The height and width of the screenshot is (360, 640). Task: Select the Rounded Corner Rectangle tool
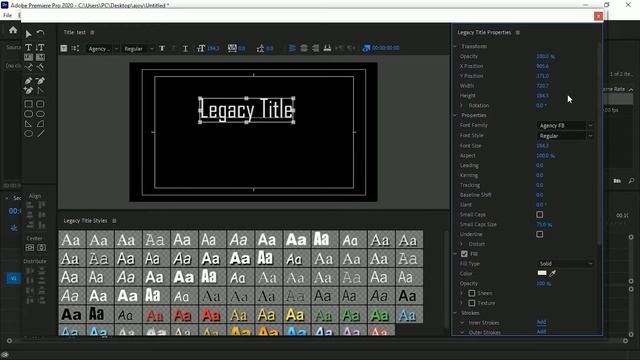coord(40,104)
